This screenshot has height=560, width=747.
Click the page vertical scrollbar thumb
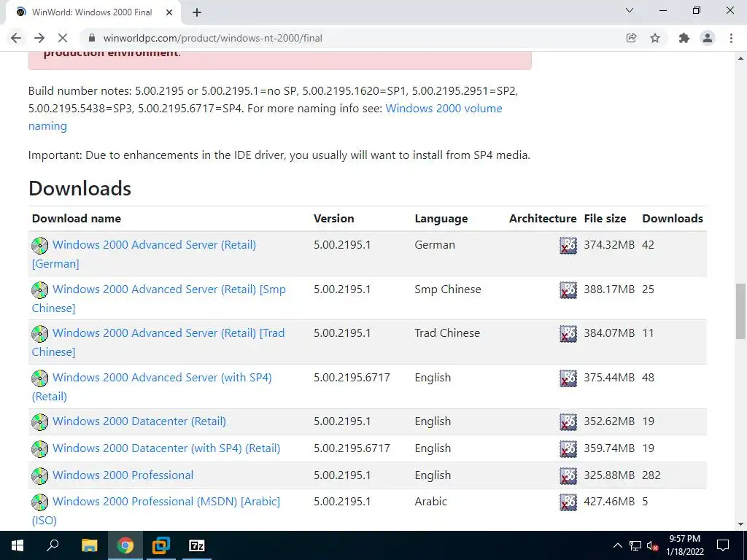740,311
